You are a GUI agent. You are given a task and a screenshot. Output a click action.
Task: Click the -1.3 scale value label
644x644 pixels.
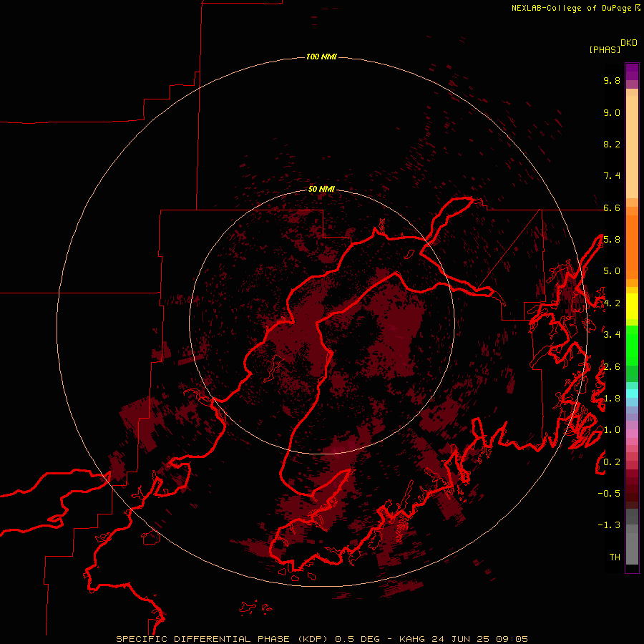609,525
